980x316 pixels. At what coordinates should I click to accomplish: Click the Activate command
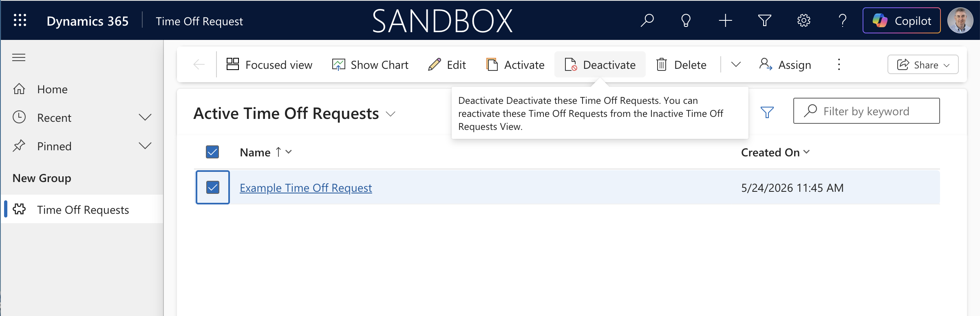tap(515, 64)
